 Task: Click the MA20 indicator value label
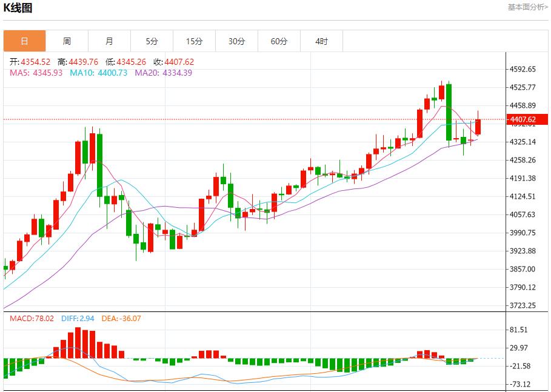tap(163, 73)
